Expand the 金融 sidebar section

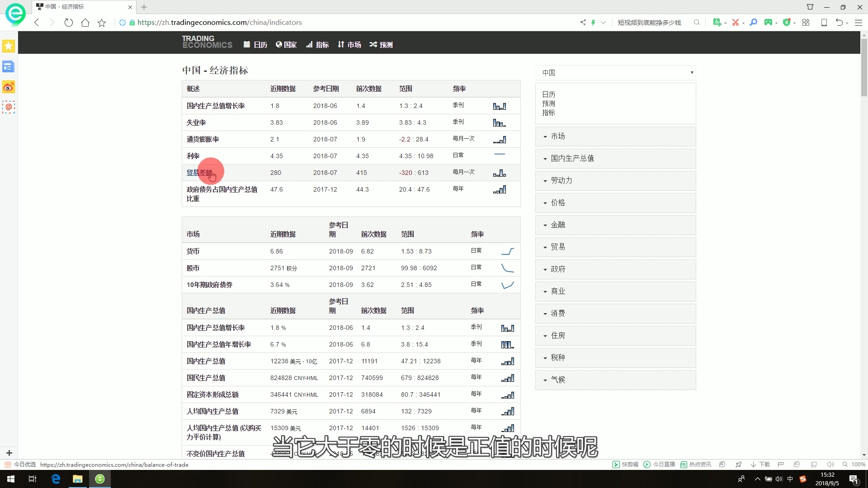(x=616, y=225)
